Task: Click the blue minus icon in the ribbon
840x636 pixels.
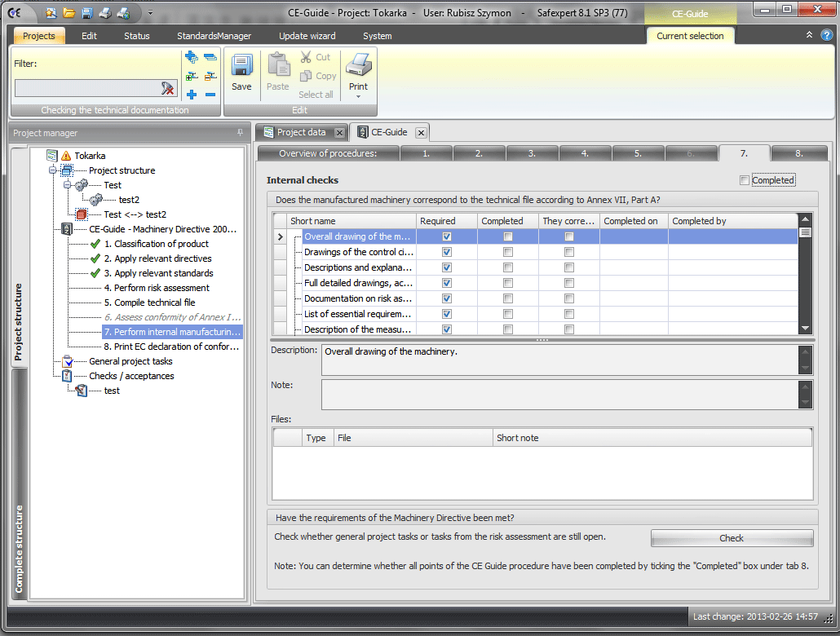Action: (x=210, y=95)
